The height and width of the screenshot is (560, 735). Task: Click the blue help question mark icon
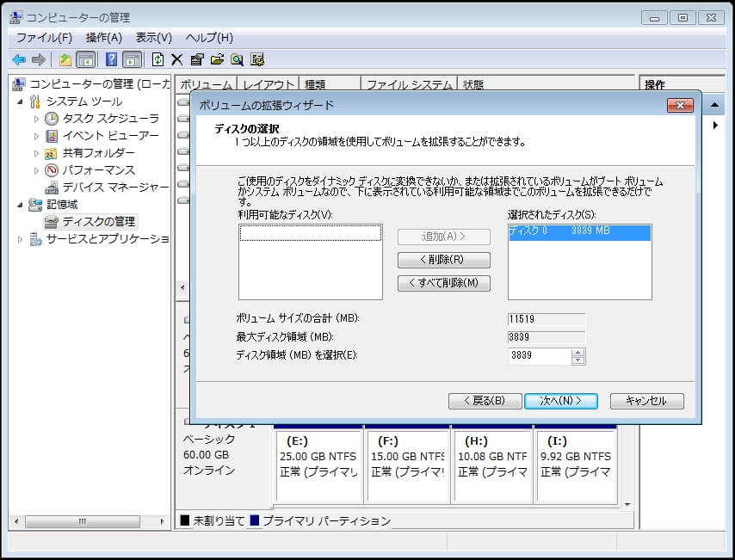111,59
